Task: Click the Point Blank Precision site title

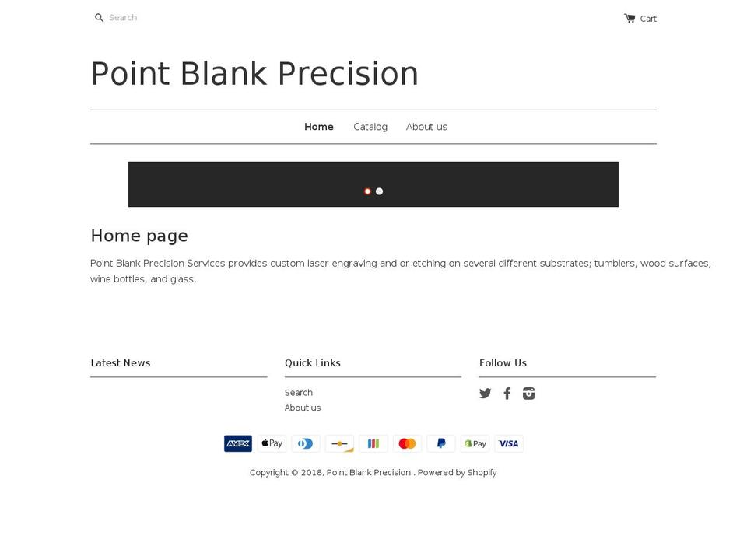Action: pyautogui.click(x=254, y=73)
